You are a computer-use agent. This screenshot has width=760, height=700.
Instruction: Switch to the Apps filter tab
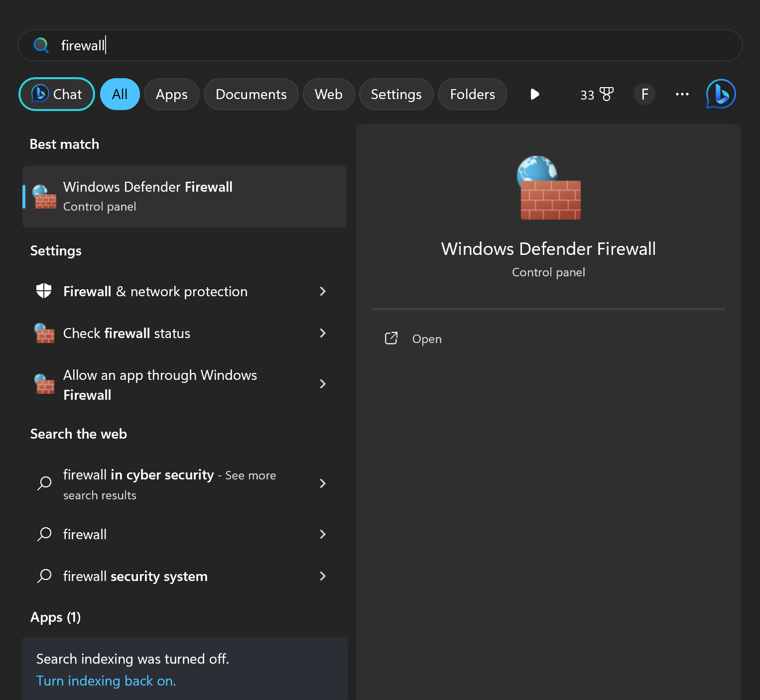click(x=171, y=94)
